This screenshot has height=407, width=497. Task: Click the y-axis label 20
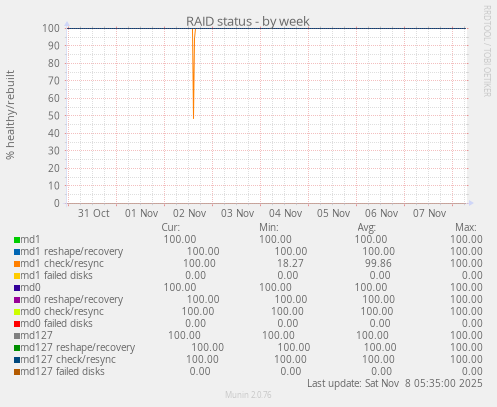pos(54,168)
